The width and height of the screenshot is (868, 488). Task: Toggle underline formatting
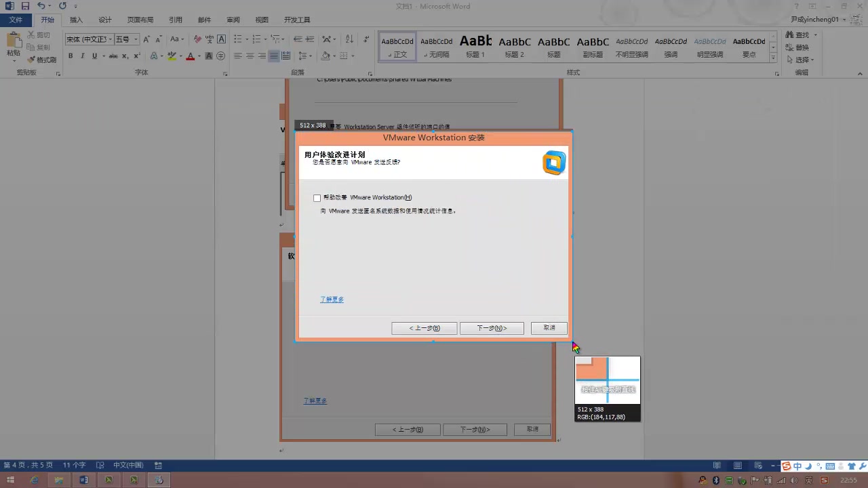pos(94,56)
